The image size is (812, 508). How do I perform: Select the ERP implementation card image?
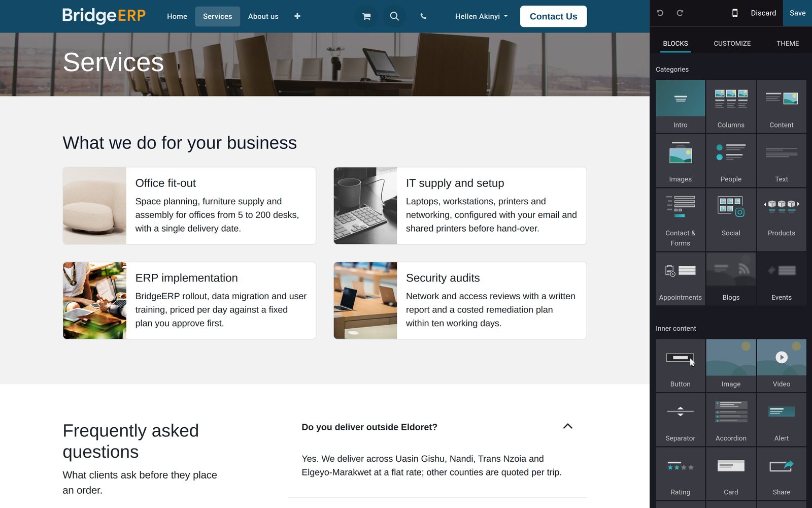tap(94, 300)
